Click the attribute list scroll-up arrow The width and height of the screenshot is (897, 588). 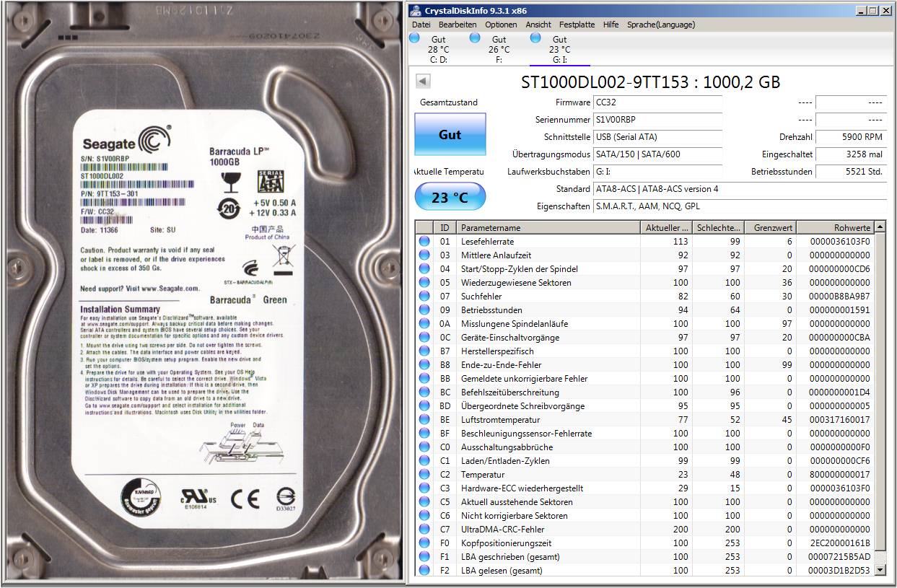coord(880,227)
